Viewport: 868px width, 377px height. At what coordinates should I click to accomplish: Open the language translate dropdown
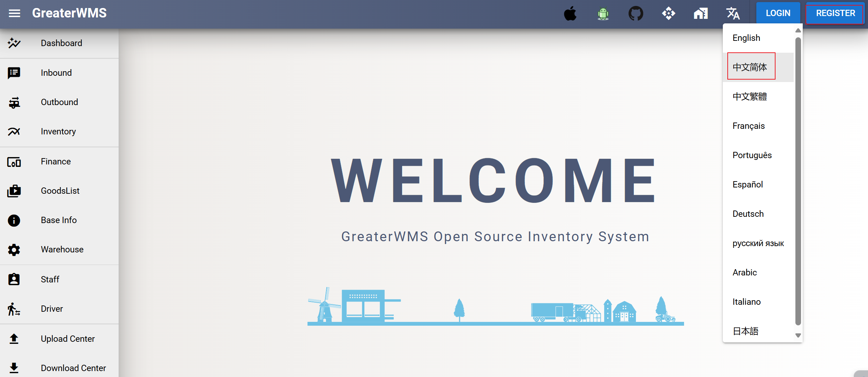pyautogui.click(x=733, y=14)
